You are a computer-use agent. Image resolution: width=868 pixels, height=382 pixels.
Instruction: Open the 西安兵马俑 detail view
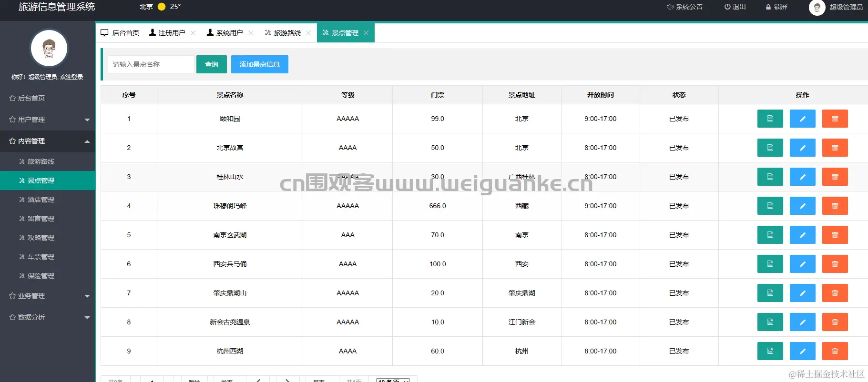tap(770, 264)
